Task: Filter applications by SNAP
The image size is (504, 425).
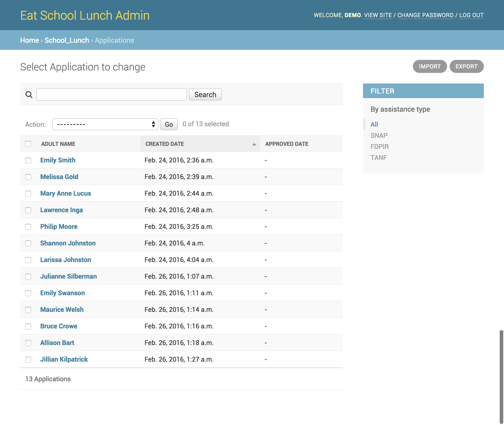Action: point(379,136)
